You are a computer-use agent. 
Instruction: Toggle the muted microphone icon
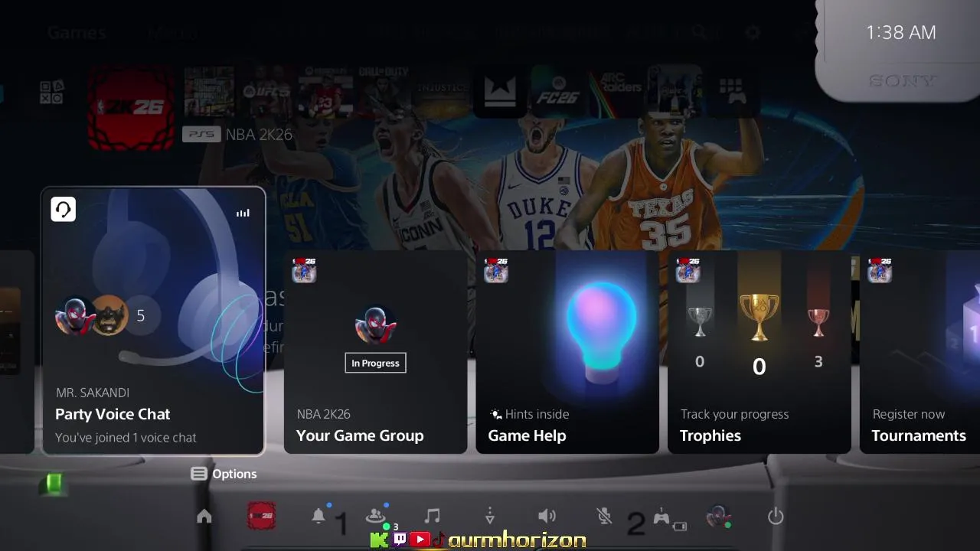coord(604,517)
